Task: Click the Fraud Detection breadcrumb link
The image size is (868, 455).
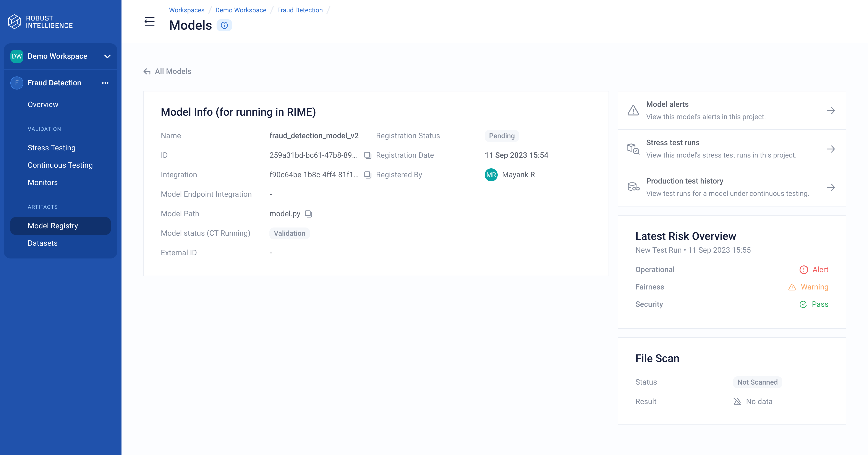Action: [300, 10]
